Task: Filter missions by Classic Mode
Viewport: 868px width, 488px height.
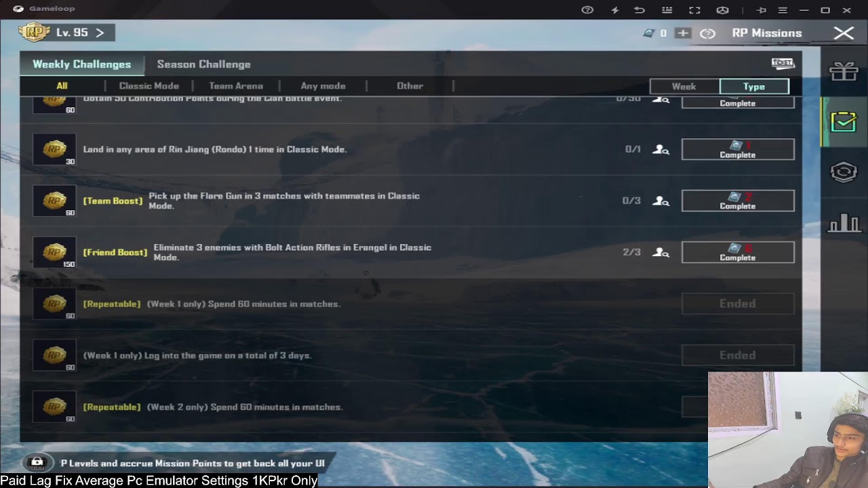Action: (149, 86)
